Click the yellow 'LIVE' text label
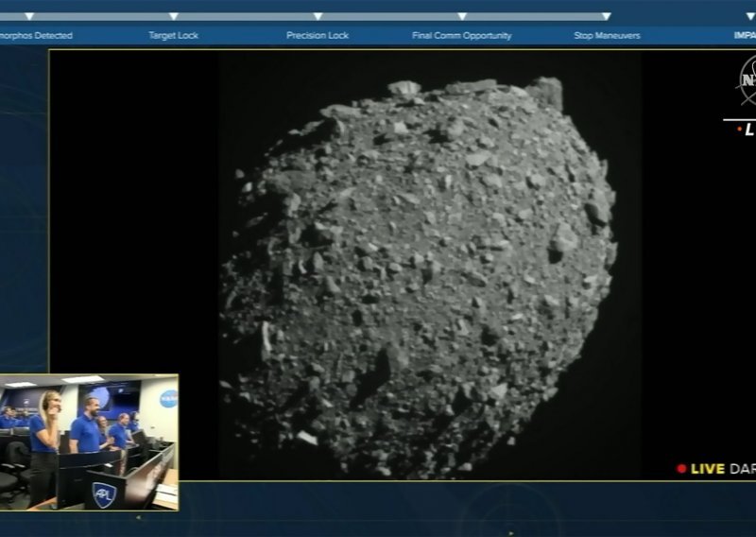This screenshot has height=537, width=756. tap(707, 469)
